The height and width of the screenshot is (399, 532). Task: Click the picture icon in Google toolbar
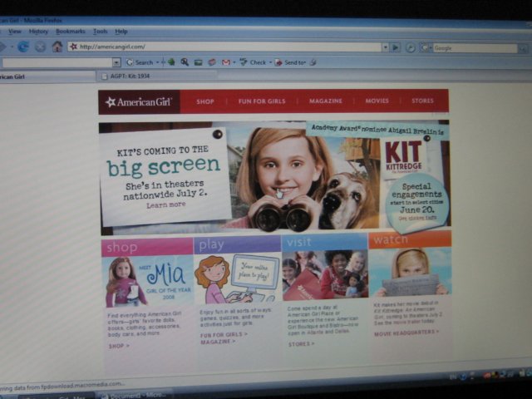pos(198,62)
